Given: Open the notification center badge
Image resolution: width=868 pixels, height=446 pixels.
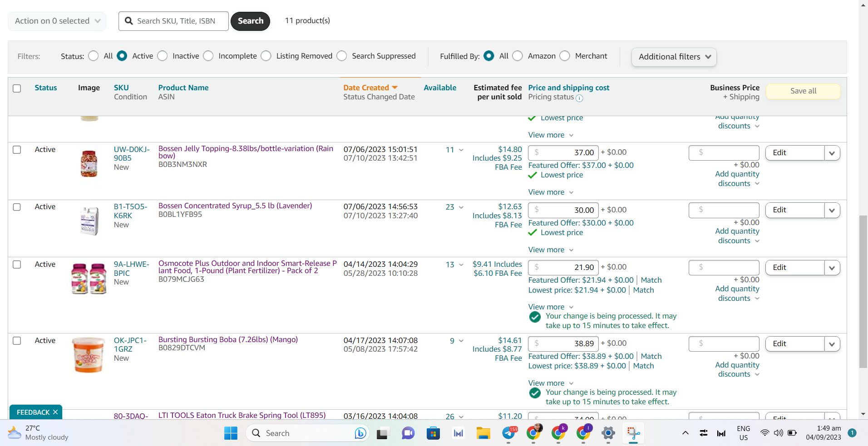Looking at the screenshot, I should pos(852,433).
